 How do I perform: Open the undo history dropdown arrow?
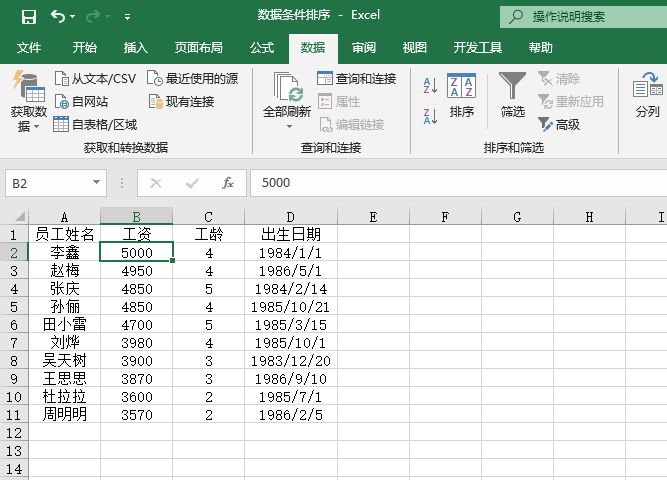click(x=73, y=17)
